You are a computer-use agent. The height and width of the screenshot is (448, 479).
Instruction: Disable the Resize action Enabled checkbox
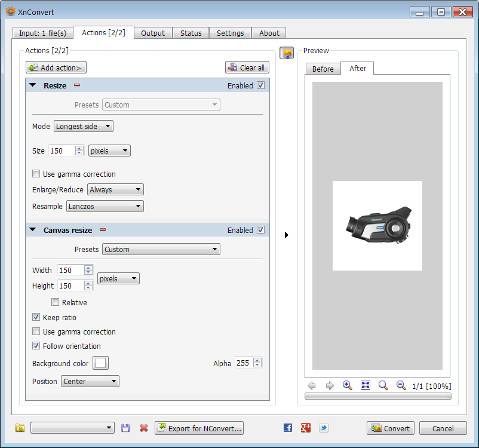coord(260,85)
